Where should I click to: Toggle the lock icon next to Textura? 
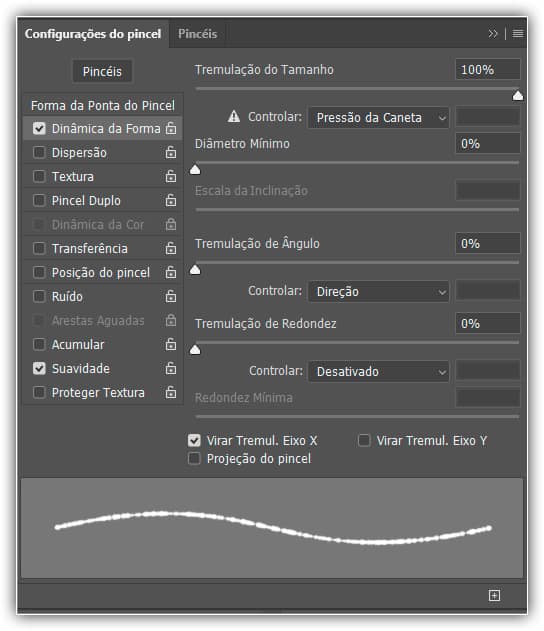point(171,176)
